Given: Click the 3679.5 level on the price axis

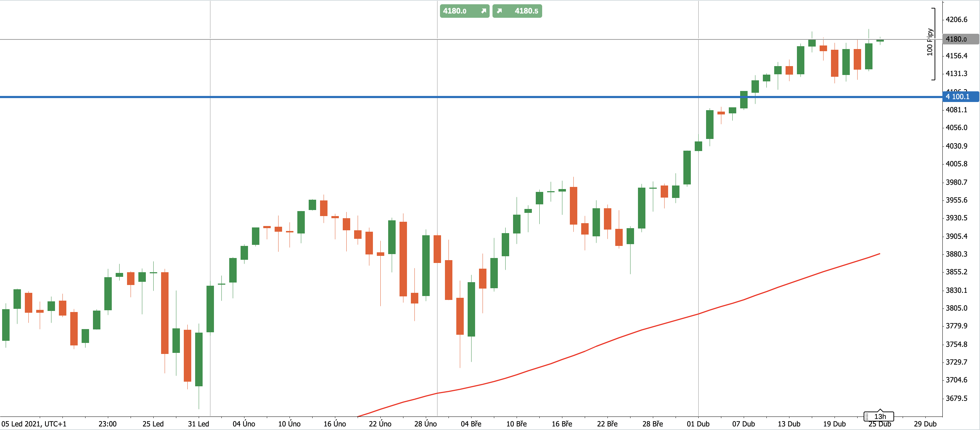Looking at the screenshot, I should 956,398.
